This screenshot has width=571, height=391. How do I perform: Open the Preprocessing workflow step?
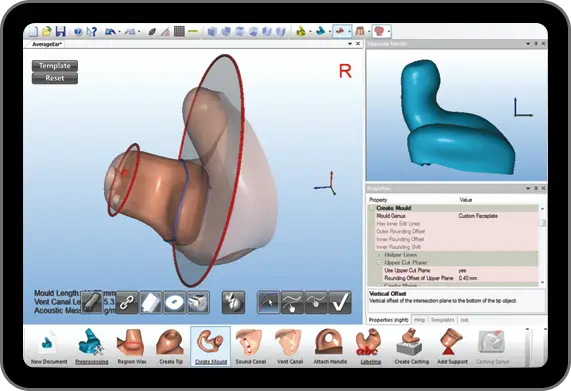91,346
